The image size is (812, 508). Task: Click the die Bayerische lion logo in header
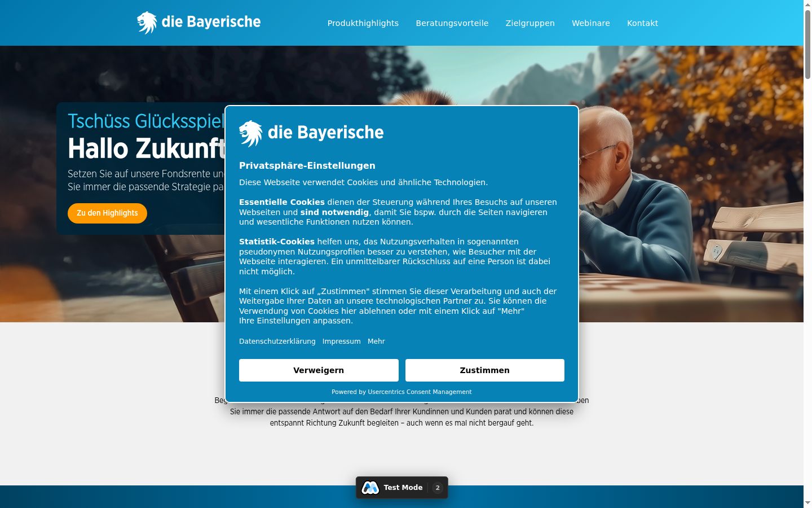point(198,23)
